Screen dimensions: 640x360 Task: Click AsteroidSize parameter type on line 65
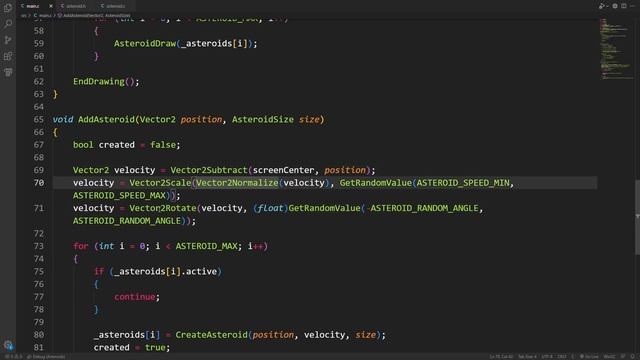[x=263, y=120]
